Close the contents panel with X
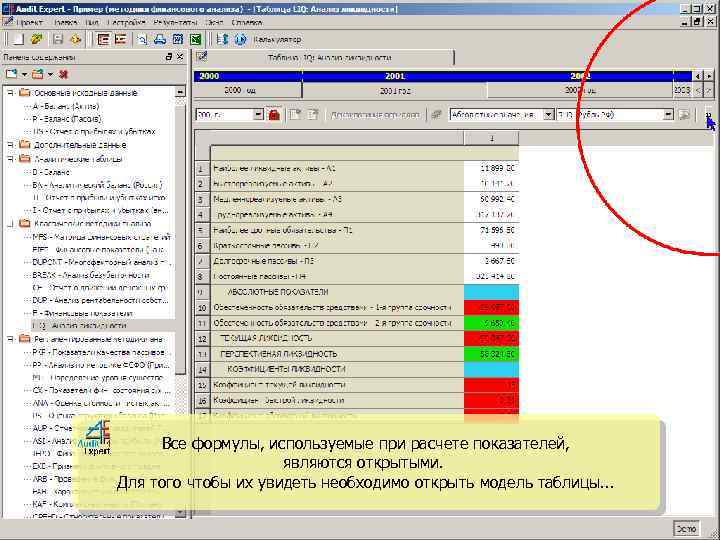 click(x=180, y=56)
